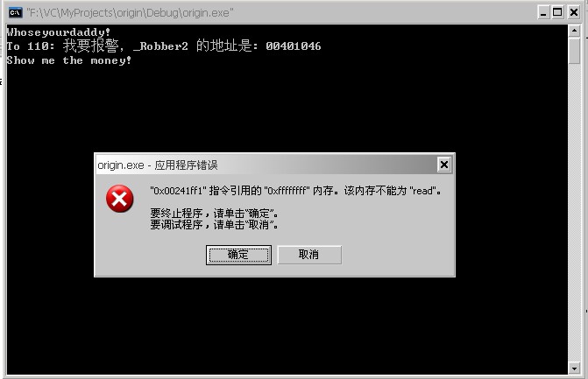Click the scrollbar track below the thumb

pyautogui.click(x=574, y=214)
